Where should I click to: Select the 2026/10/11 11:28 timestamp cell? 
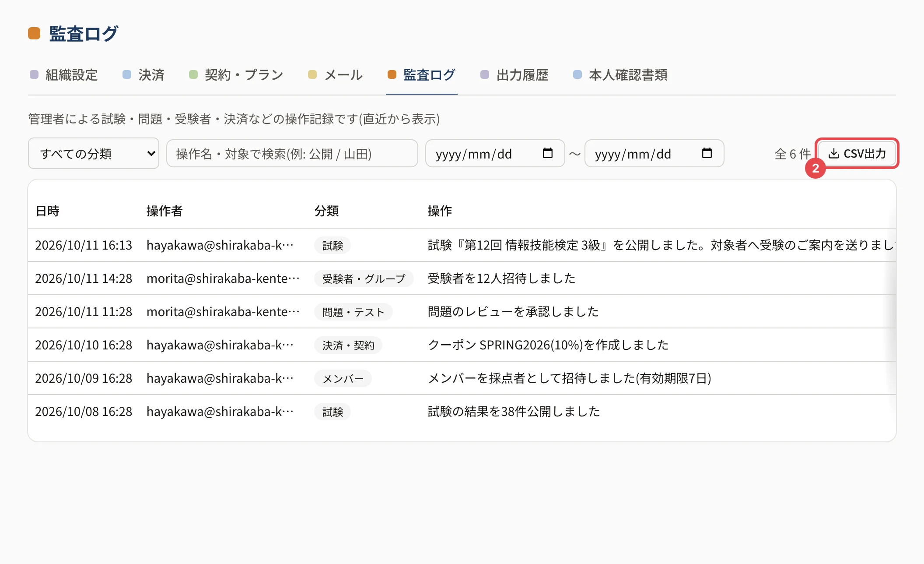pos(84,312)
